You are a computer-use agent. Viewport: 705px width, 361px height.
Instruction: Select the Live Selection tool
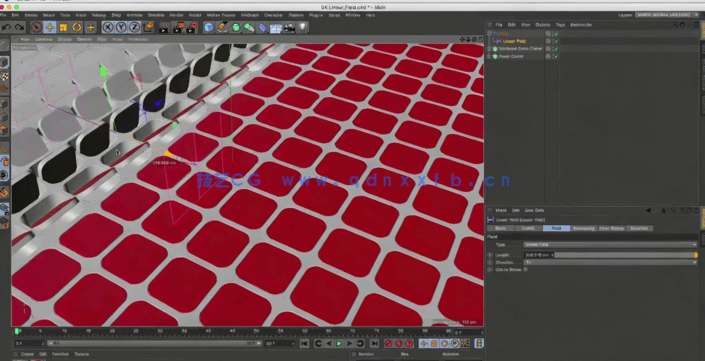36,27
